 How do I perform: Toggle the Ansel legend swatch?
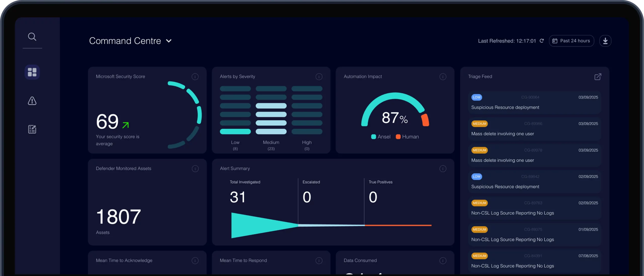pyautogui.click(x=374, y=137)
